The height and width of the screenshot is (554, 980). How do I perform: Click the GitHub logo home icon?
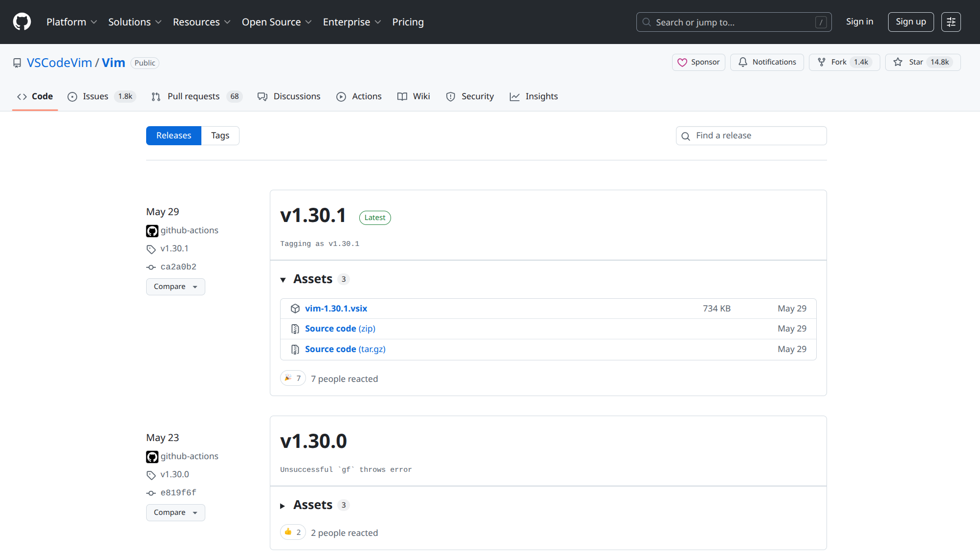22,22
